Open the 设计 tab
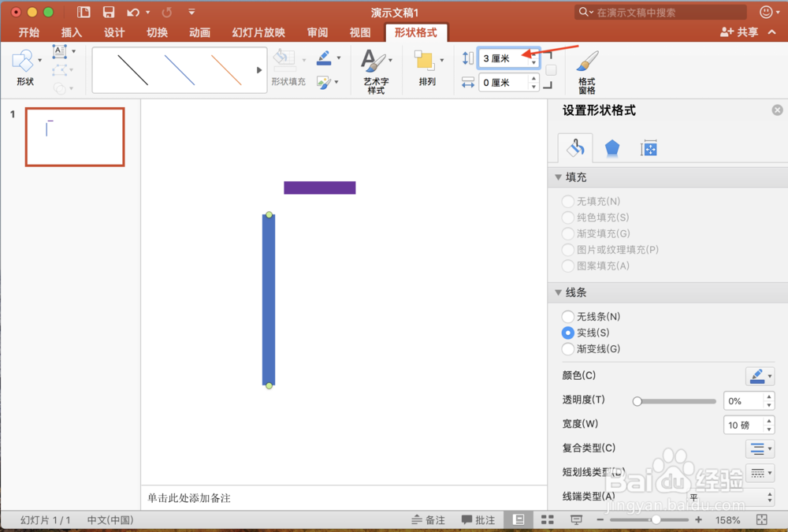Viewport: 788px width, 532px height. (x=114, y=32)
